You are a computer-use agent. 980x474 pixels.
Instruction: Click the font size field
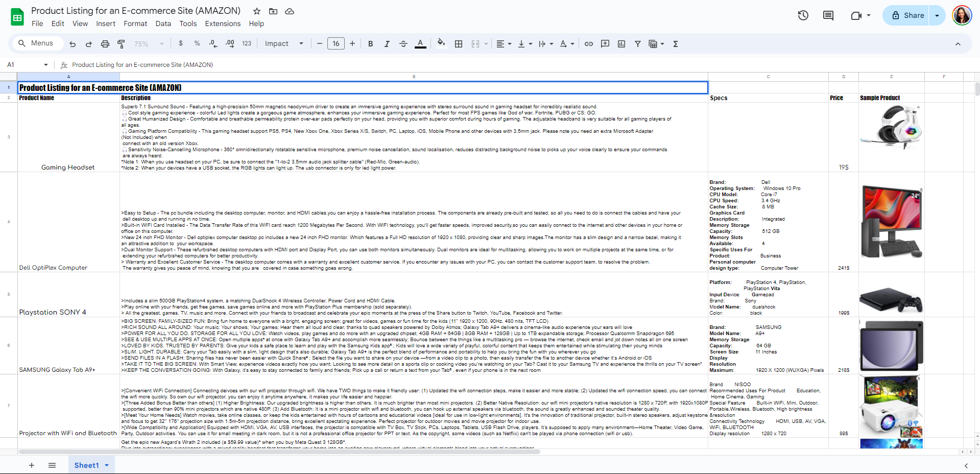click(x=336, y=44)
